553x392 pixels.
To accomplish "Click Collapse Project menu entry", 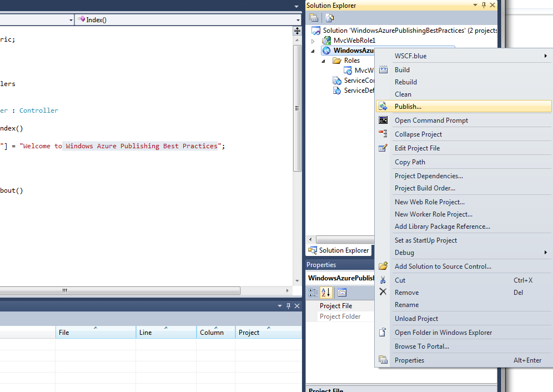I will [x=464, y=134].
